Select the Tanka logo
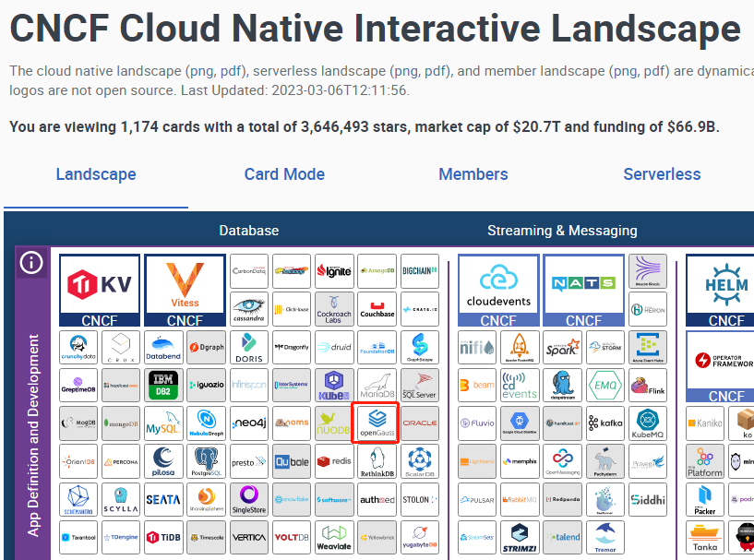This screenshot has height=560, width=754. 704,538
